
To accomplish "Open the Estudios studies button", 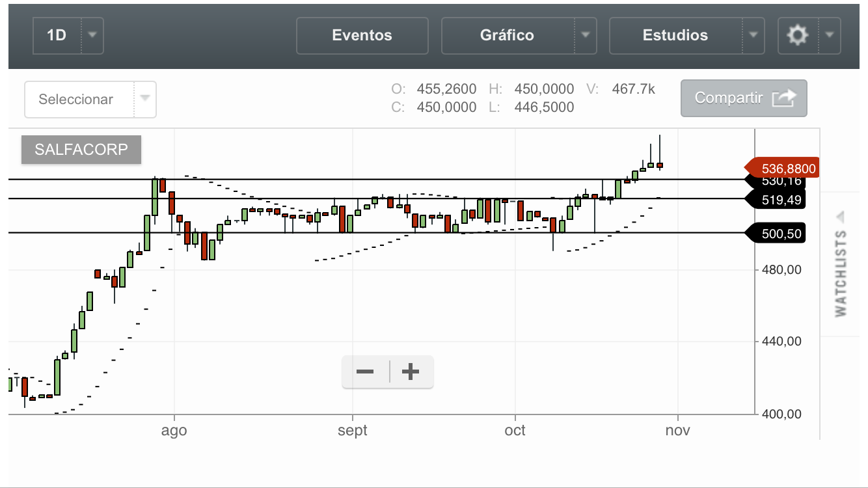I will tap(675, 35).
